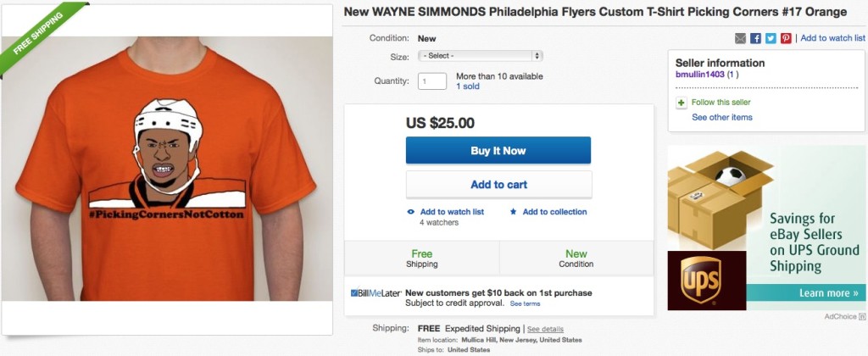This screenshot has width=868, height=356.
Task: Open the 1 sold link
Action: pos(468,86)
